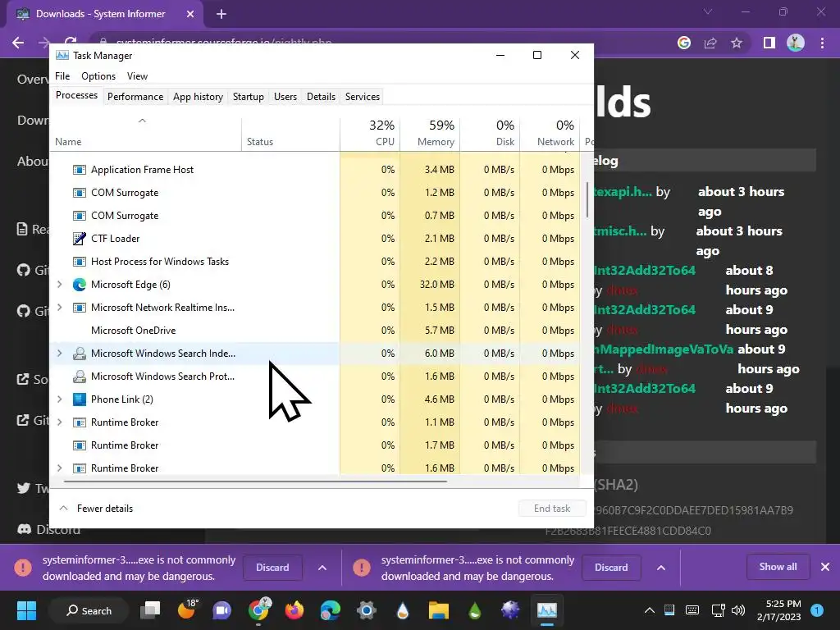Viewport: 840px width, 630px height.
Task: Close the Downloads - System Informer tab
Action: pyautogui.click(x=190, y=14)
